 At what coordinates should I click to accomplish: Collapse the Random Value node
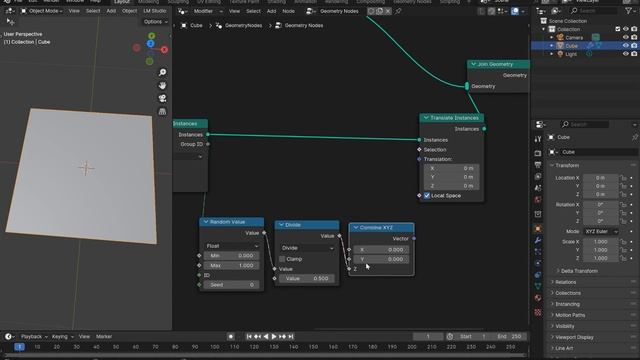pos(206,222)
